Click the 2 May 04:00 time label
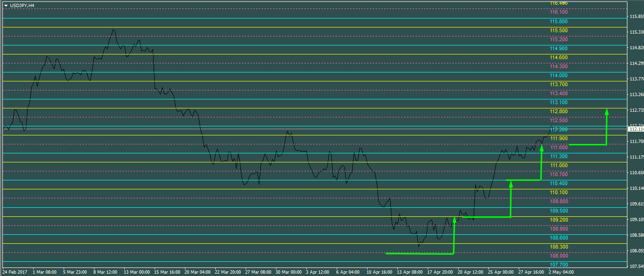This screenshot has width=644, height=276. tap(562, 273)
